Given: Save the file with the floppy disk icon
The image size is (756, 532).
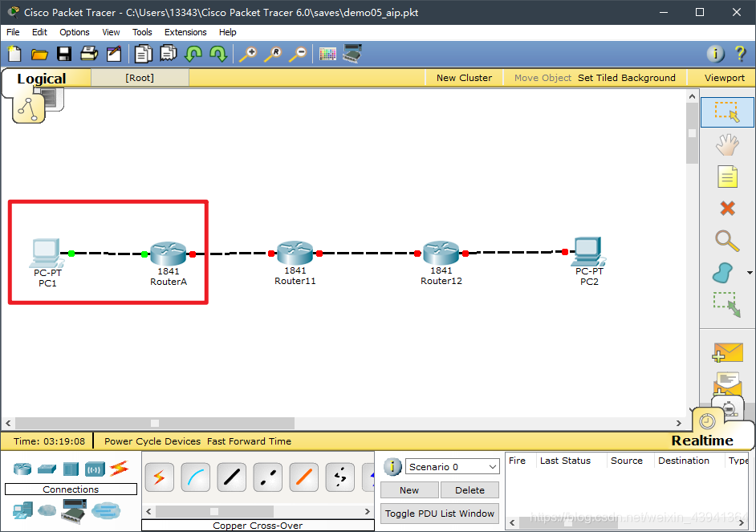Looking at the screenshot, I should [64, 54].
